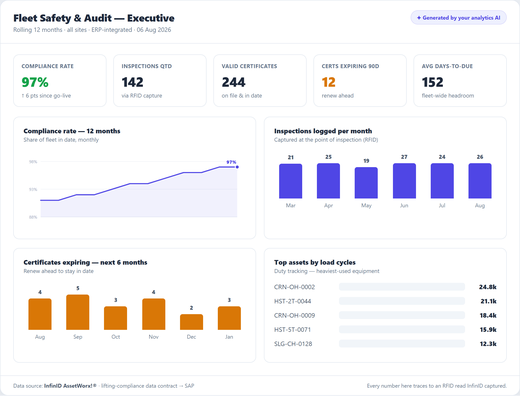
Task: Click the CRN-OH-0002 load cycles progress bar
Action: (402, 287)
